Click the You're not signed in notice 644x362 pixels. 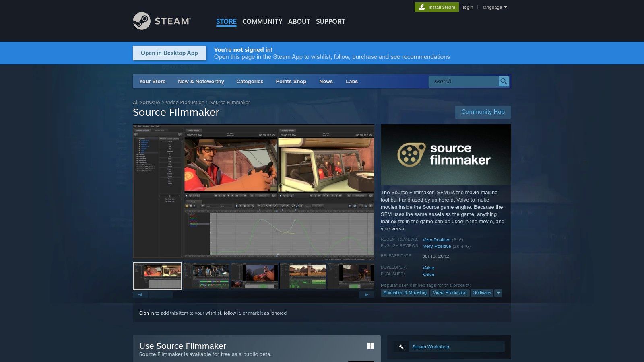point(243,50)
